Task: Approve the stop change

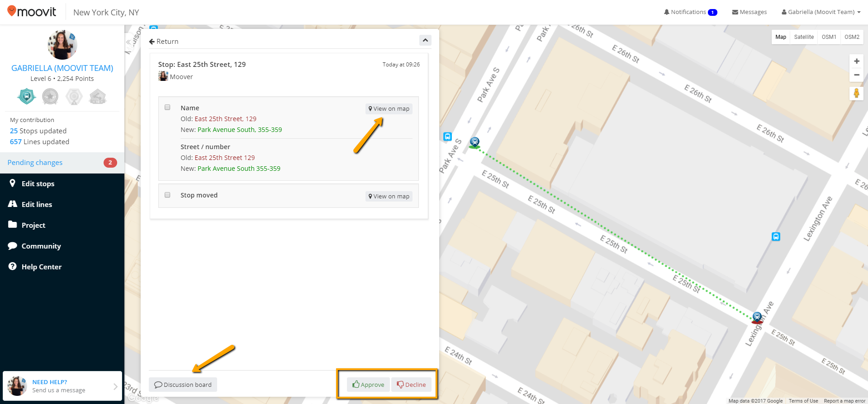Action: [368, 385]
